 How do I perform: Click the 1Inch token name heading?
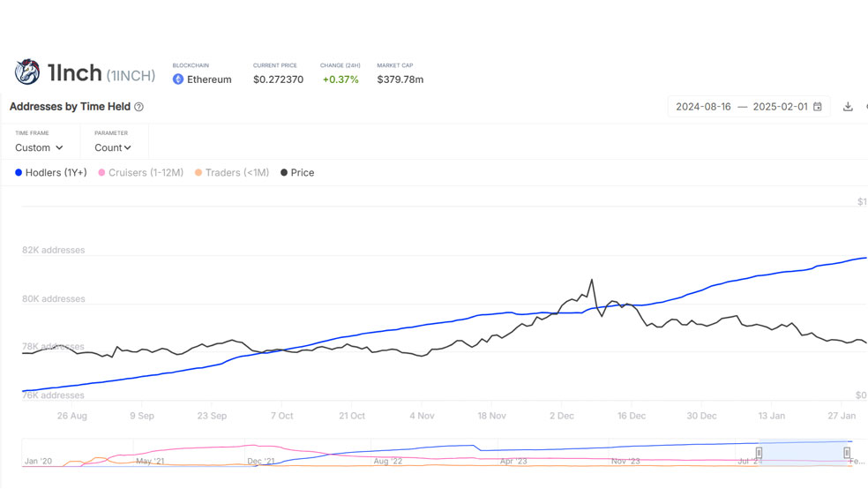[75, 72]
